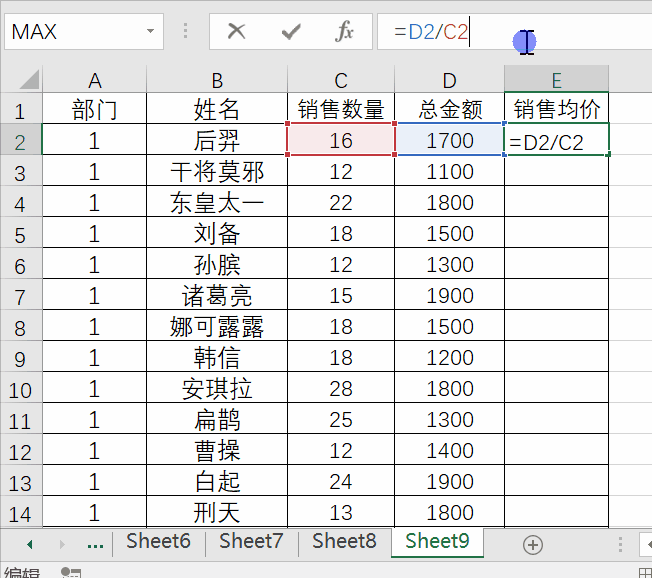652x578 pixels.
Task: Click sales quantity 24 for 白起
Action: point(341,481)
